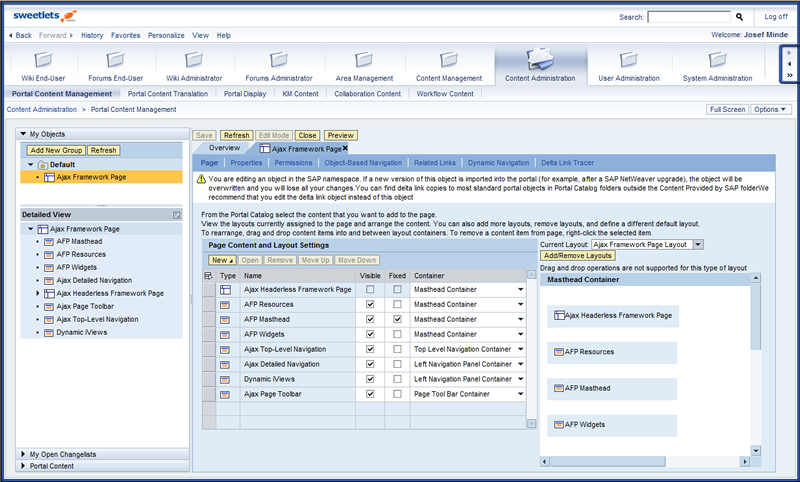Image resolution: width=800 pixels, height=482 pixels.
Task: Toggle Fixed checkbox for Ajax Top-Level Navigation
Action: pos(397,349)
